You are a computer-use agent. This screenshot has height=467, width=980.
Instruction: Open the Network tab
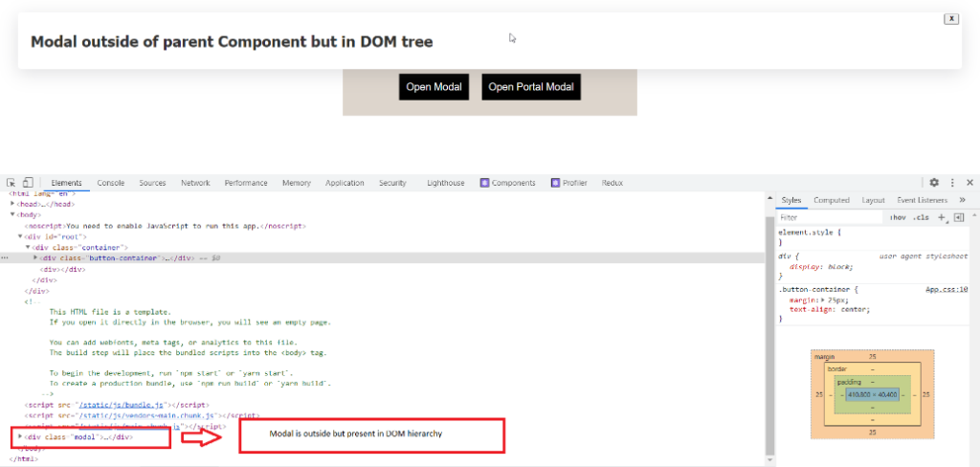195,183
